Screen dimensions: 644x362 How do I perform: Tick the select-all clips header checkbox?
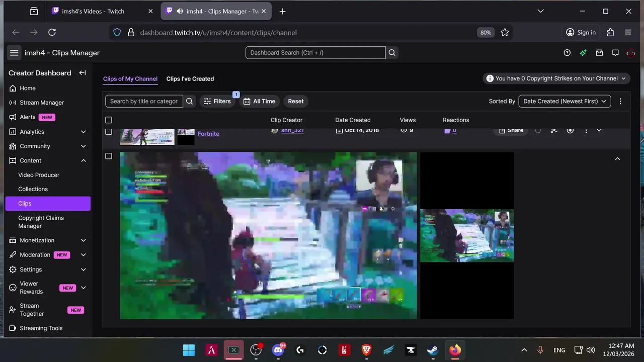coord(109,120)
